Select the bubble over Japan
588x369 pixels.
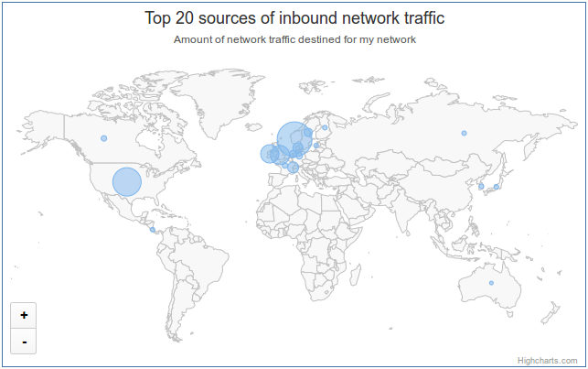[x=497, y=187]
